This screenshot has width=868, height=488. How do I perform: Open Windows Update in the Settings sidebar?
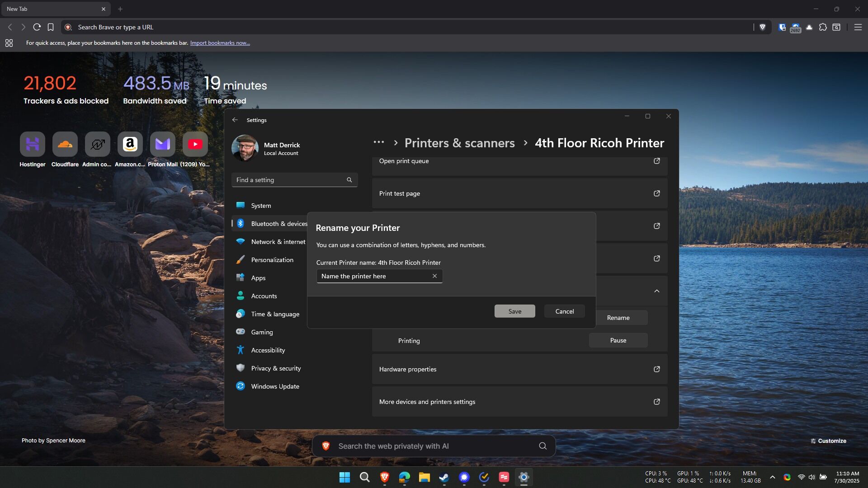tap(275, 386)
